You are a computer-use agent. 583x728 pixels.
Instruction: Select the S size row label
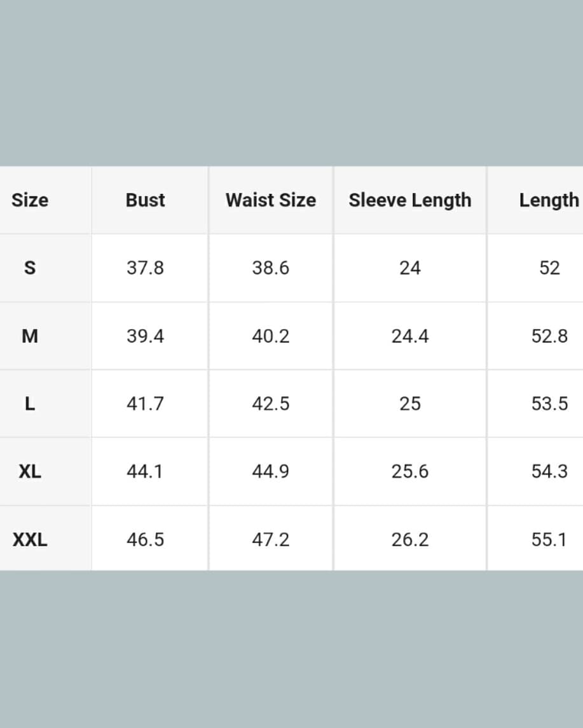[x=30, y=268]
